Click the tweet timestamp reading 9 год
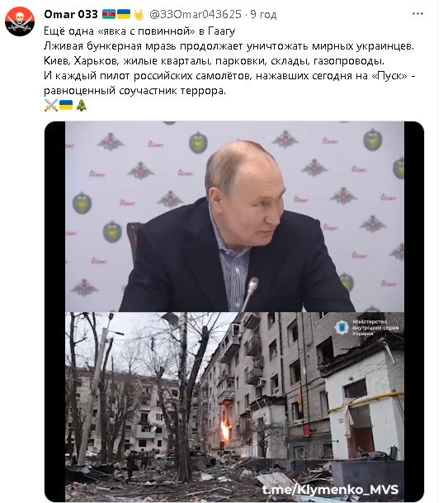The height and width of the screenshot is (503, 448). point(263,14)
